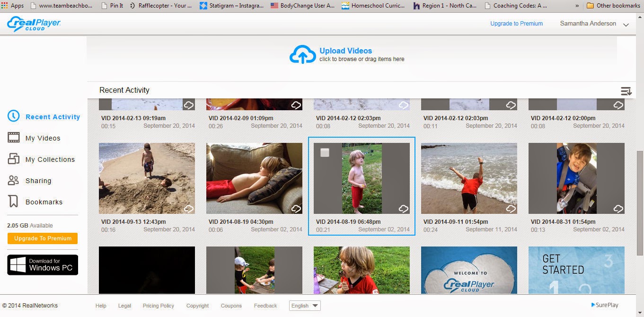Click the Windows logo in download banner
The width and height of the screenshot is (644, 317).
pos(18,265)
